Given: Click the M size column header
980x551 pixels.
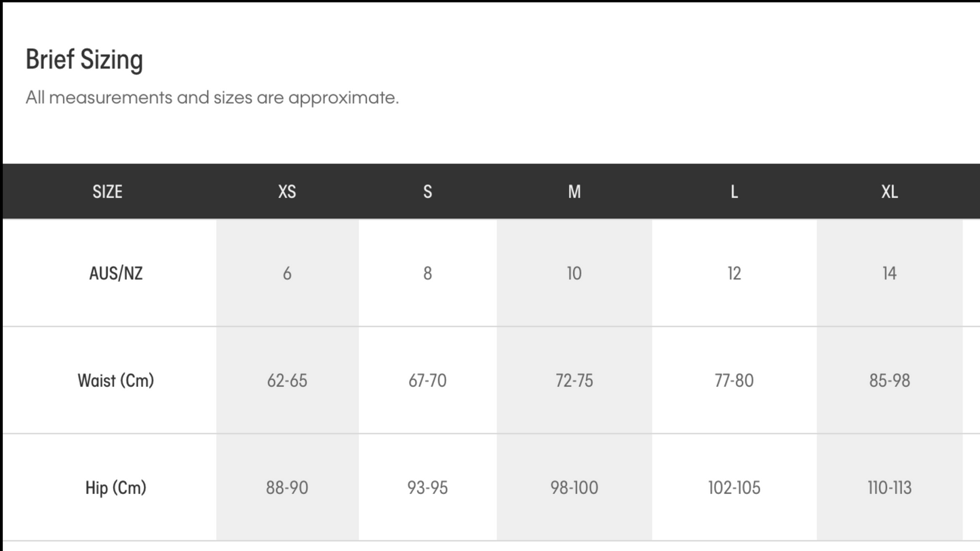Looking at the screenshot, I should pyautogui.click(x=574, y=192).
